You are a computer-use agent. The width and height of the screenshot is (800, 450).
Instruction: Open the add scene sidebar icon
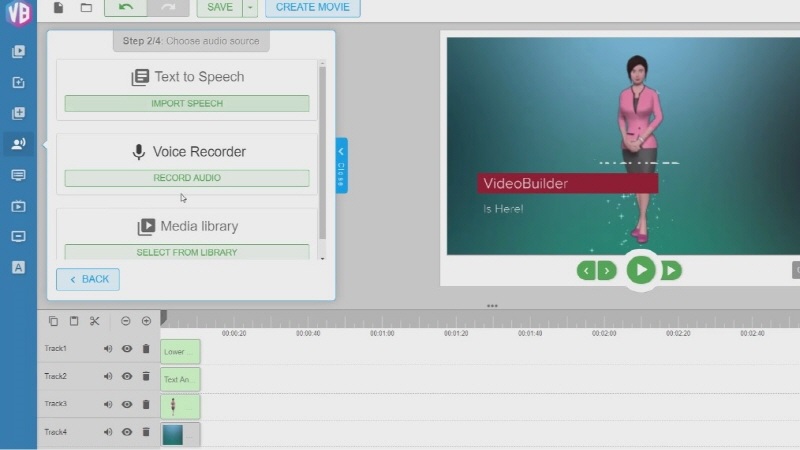(x=18, y=113)
